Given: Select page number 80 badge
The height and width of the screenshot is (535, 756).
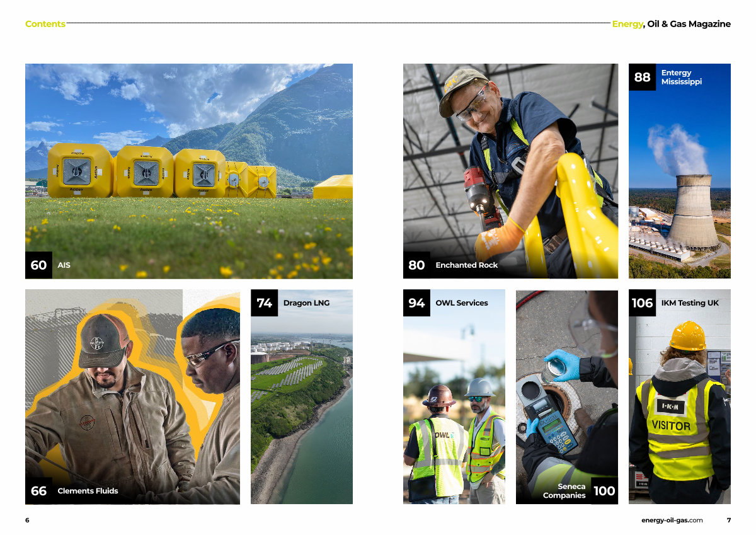Looking at the screenshot, I should point(416,265).
